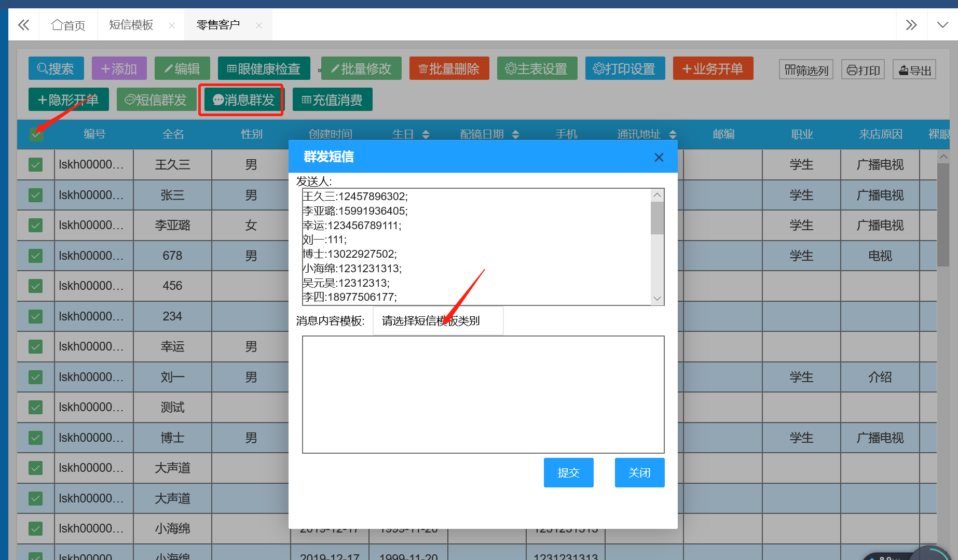The width and height of the screenshot is (958, 560).
Task: Click the 导出 export button
Action: coord(914,69)
